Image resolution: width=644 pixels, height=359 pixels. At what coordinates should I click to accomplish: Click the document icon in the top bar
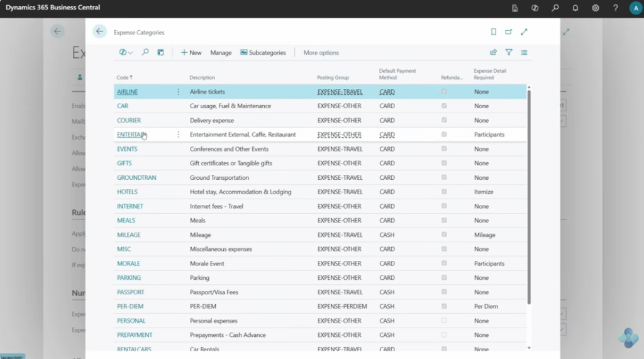click(x=514, y=8)
